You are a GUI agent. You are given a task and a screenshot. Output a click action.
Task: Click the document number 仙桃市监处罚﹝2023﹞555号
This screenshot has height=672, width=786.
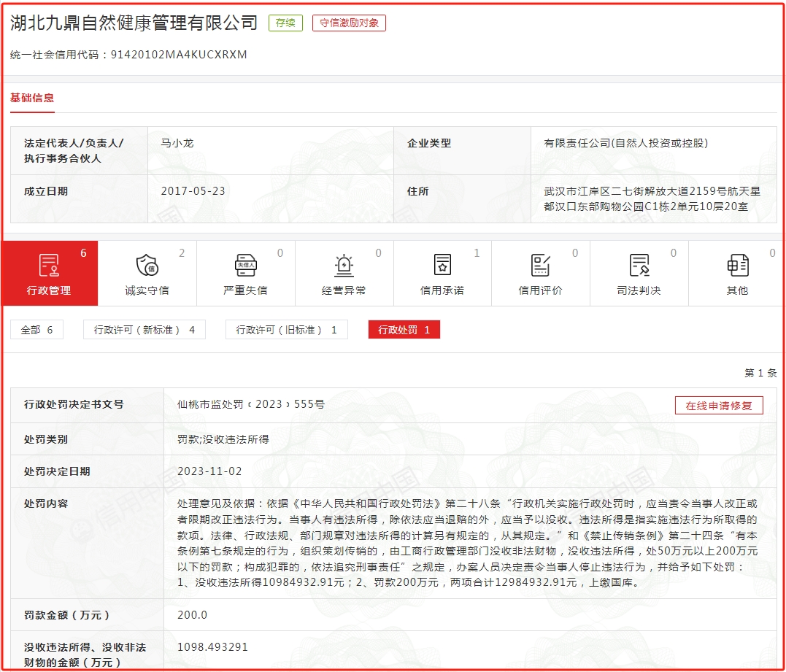pos(251,404)
